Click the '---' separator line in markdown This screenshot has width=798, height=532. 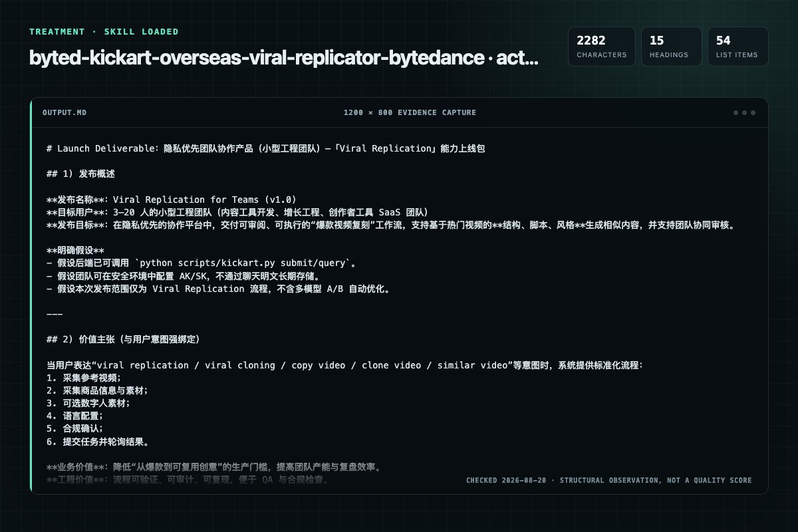[55, 314]
